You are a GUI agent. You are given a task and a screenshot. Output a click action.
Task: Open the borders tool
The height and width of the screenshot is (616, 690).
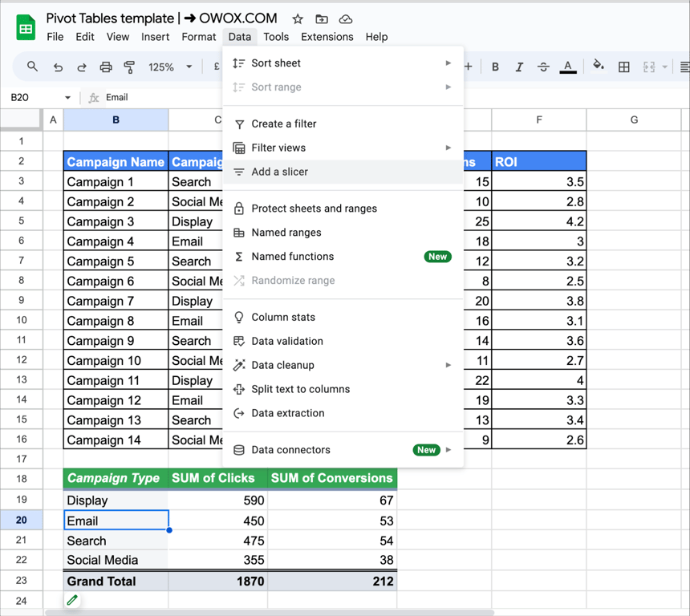pyautogui.click(x=623, y=67)
